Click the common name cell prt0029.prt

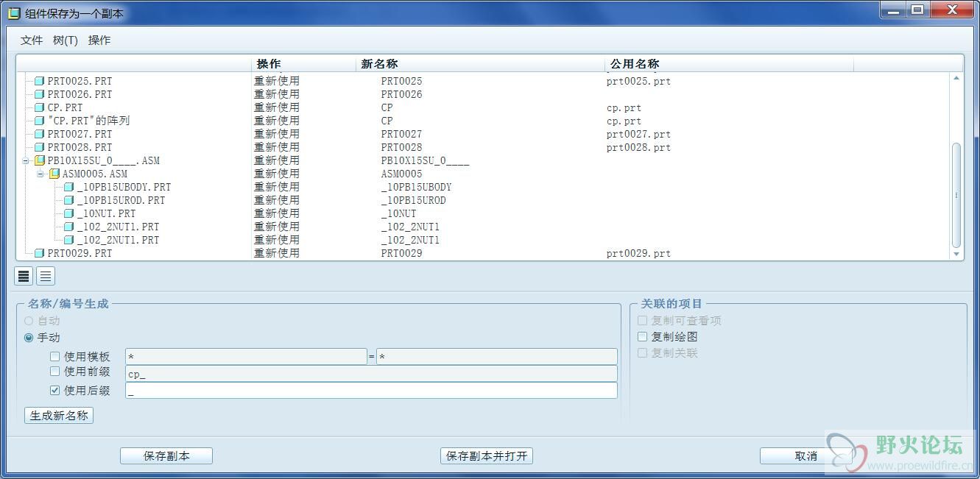[x=638, y=253]
